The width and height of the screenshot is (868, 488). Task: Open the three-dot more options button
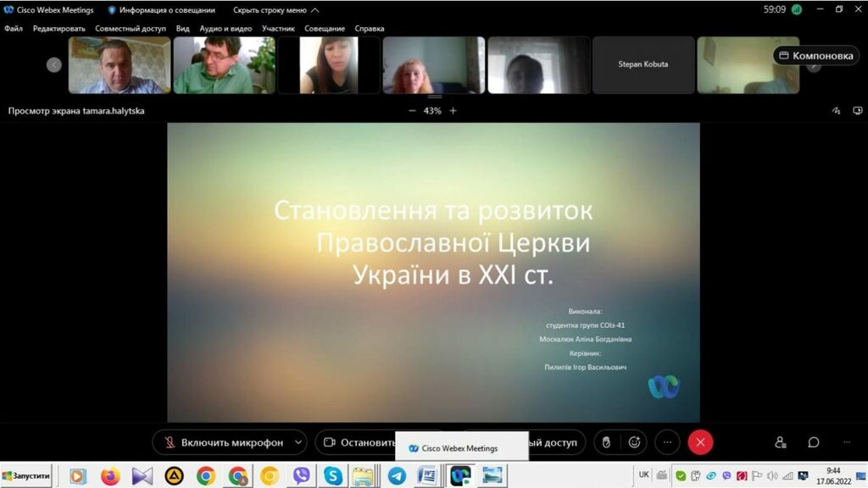point(667,442)
